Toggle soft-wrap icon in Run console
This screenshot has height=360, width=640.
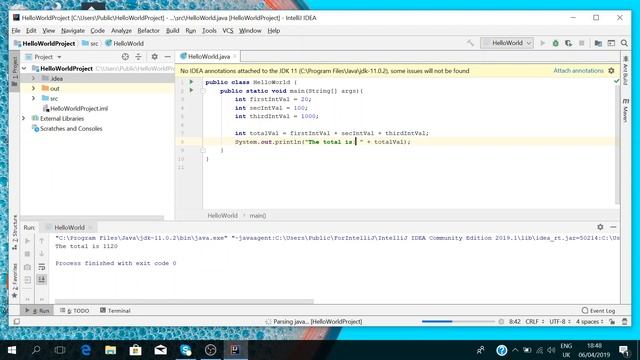click(42, 267)
